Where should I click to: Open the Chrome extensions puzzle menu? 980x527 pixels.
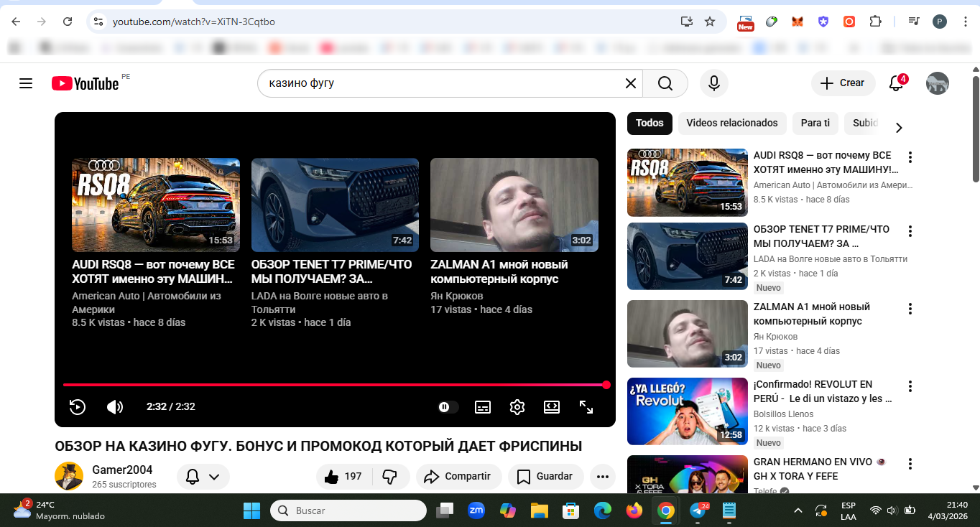coord(875,22)
